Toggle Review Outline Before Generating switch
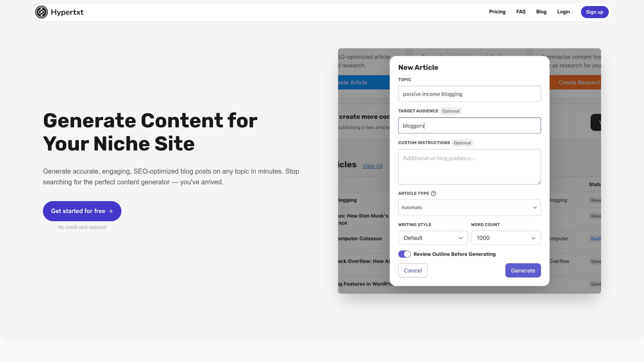This screenshot has width=644, height=362. tap(404, 254)
